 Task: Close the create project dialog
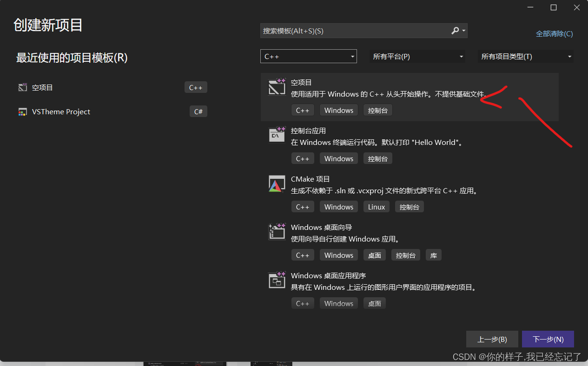[576, 7]
